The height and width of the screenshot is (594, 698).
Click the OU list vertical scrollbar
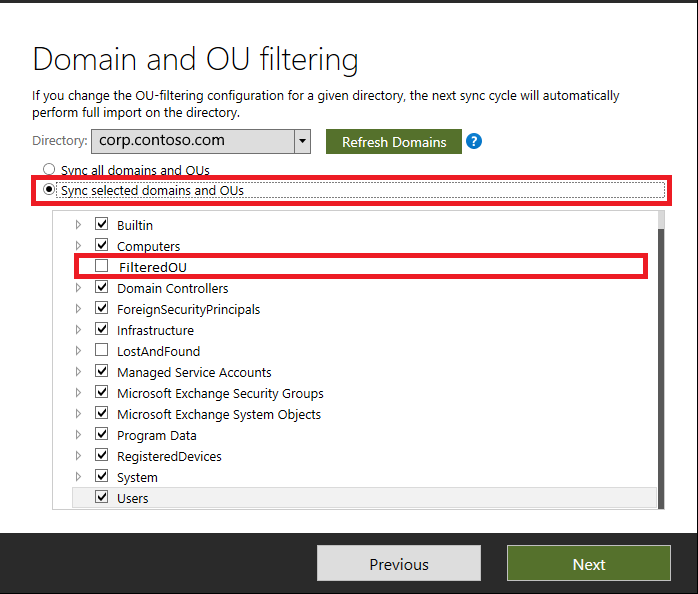coord(661,359)
